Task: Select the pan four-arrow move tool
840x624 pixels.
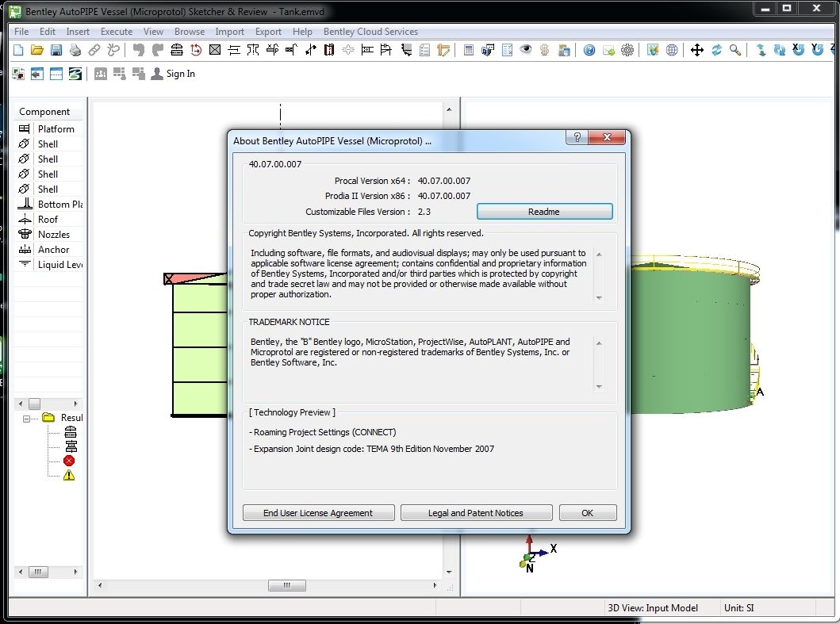Action: point(697,51)
